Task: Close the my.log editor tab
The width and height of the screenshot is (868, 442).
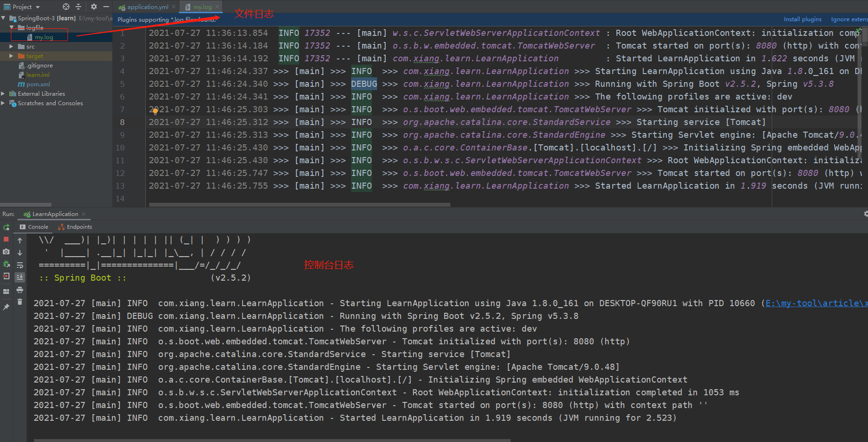Action: 217,7
